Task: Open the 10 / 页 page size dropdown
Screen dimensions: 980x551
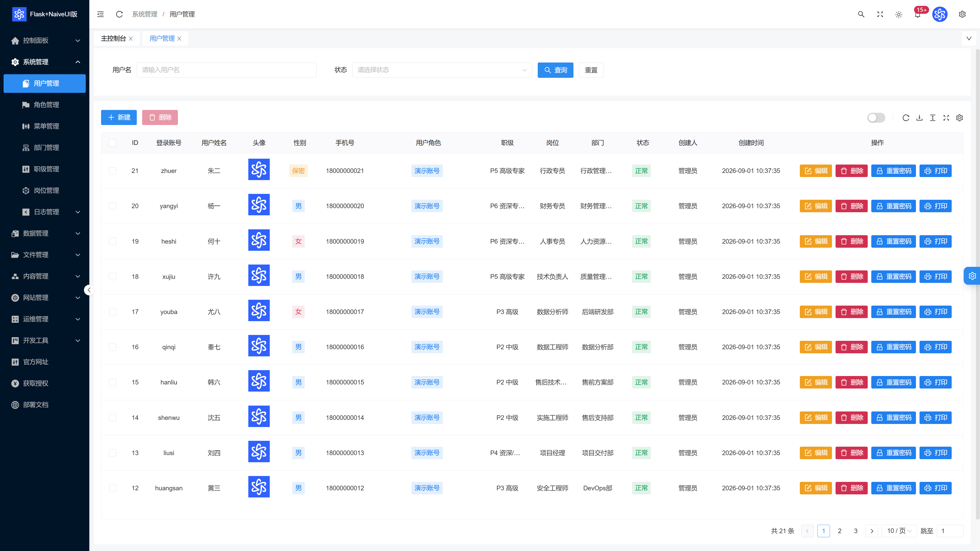Action: 899,531
